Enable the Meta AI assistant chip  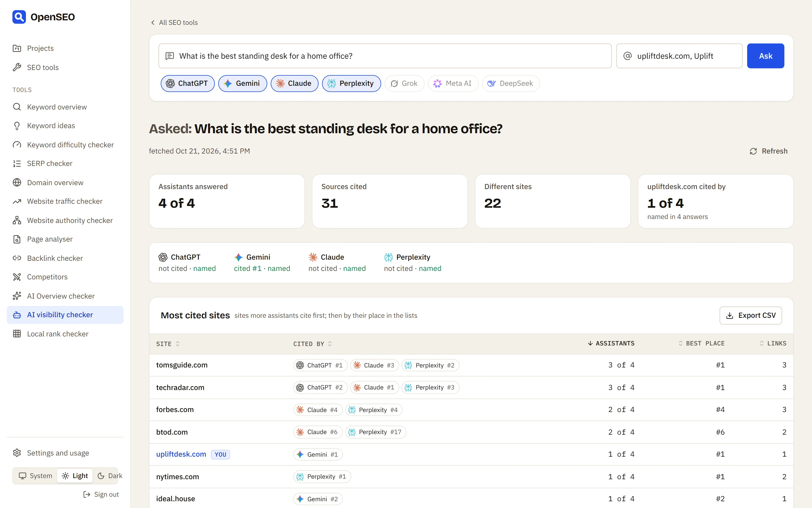pos(453,83)
